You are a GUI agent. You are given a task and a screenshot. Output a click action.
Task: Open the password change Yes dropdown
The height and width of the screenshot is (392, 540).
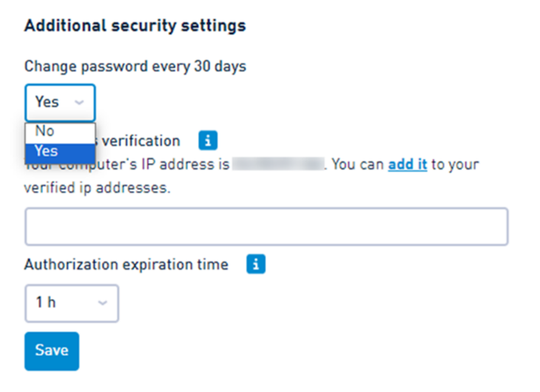point(60,103)
